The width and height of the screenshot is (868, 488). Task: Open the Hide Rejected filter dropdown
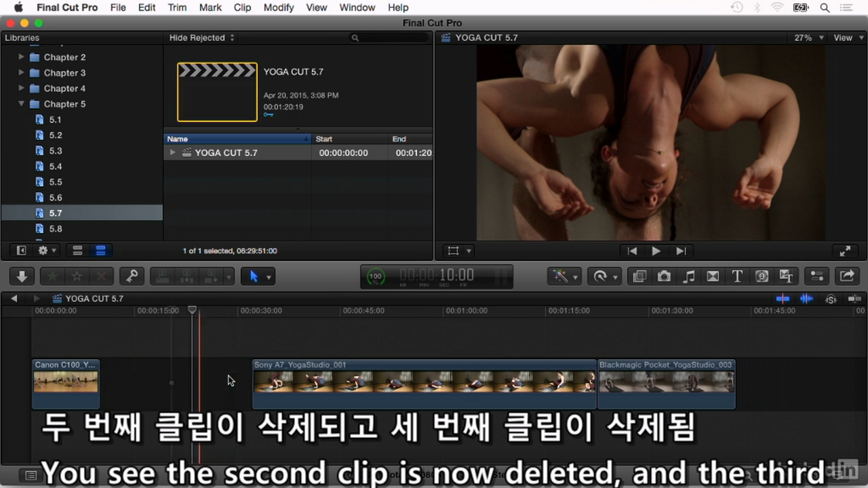[x=201, y=38]
